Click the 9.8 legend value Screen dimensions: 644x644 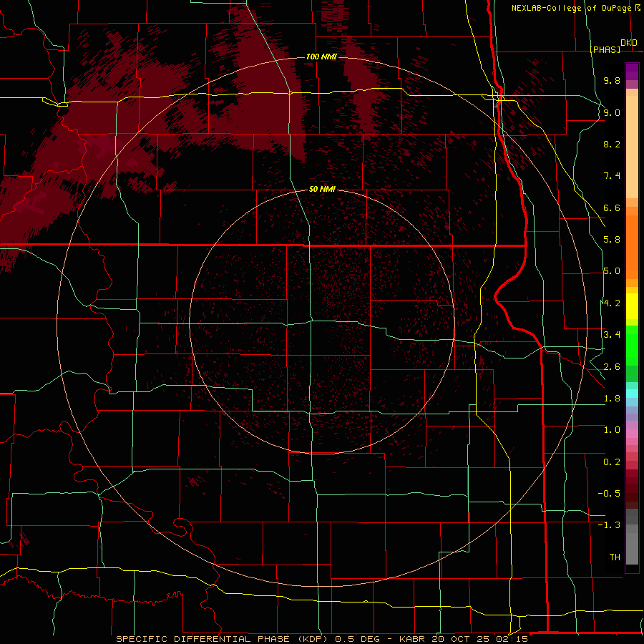(612, 80)
